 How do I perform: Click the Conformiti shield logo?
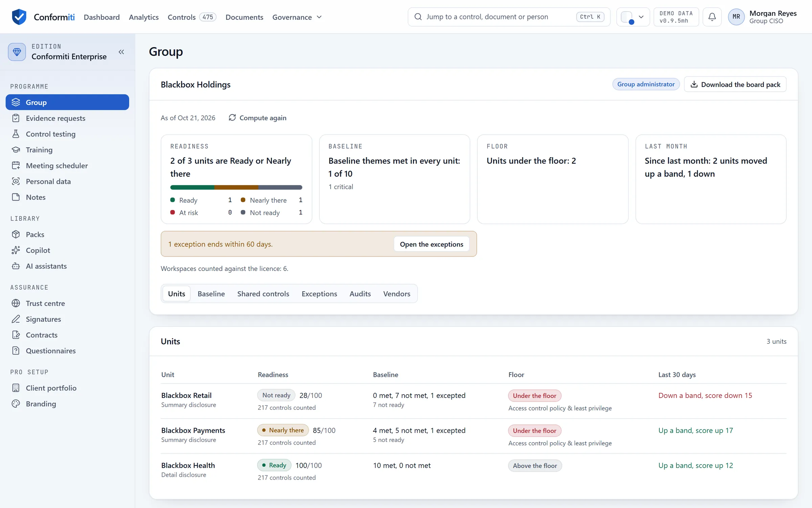tap(19, 17)
